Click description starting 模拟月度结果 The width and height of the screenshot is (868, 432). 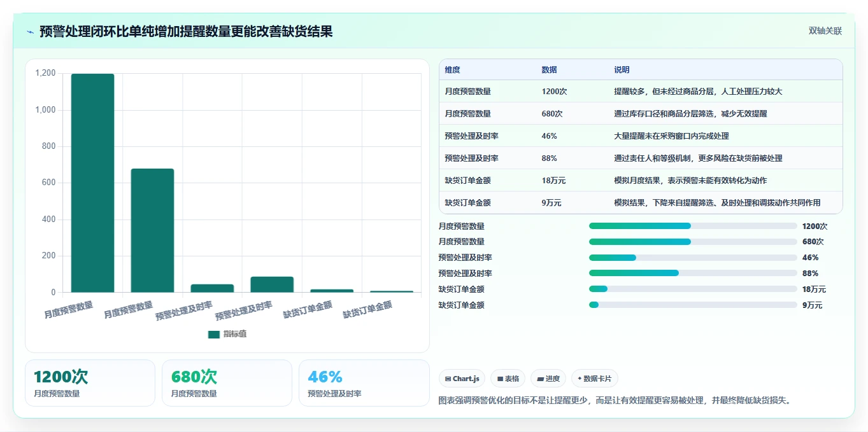[690, 181]
